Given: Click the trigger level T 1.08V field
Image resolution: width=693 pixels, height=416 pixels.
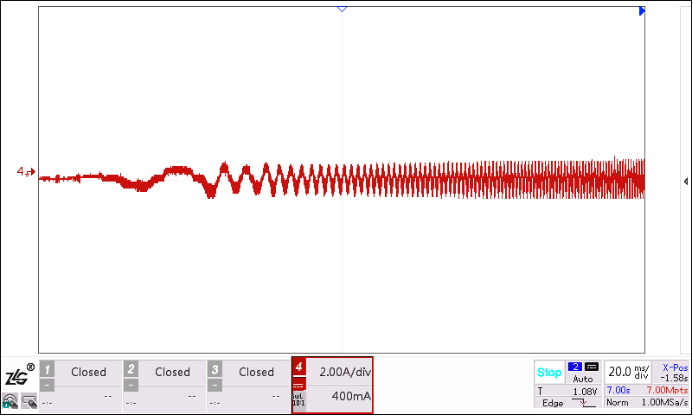Looking at the screenshot, I should [567, 391].
